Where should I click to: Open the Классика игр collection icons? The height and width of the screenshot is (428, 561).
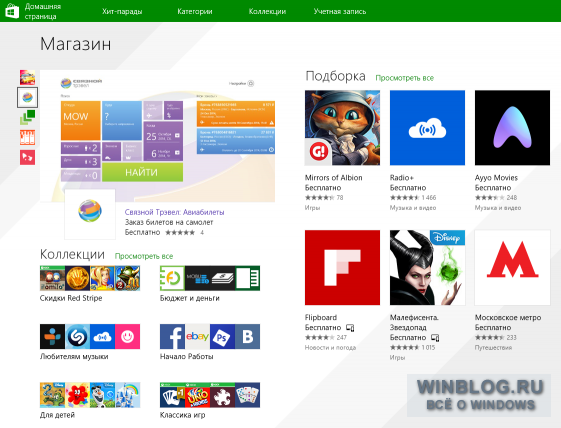[210, 395]
